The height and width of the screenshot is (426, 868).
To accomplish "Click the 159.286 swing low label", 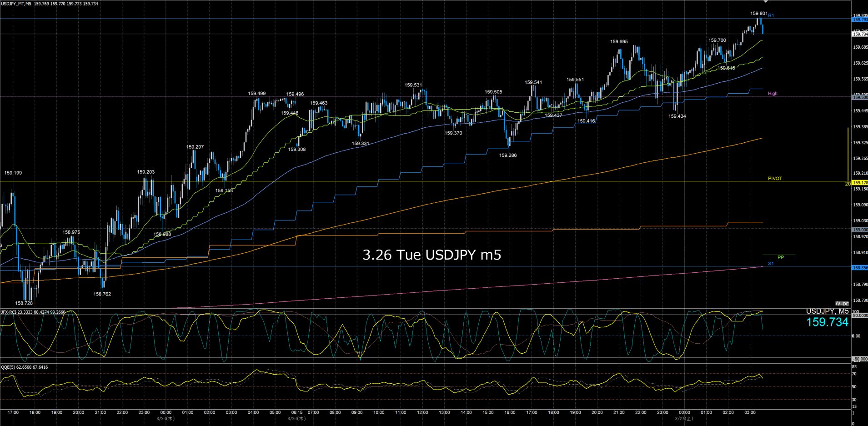I will (x=507, y=155).
